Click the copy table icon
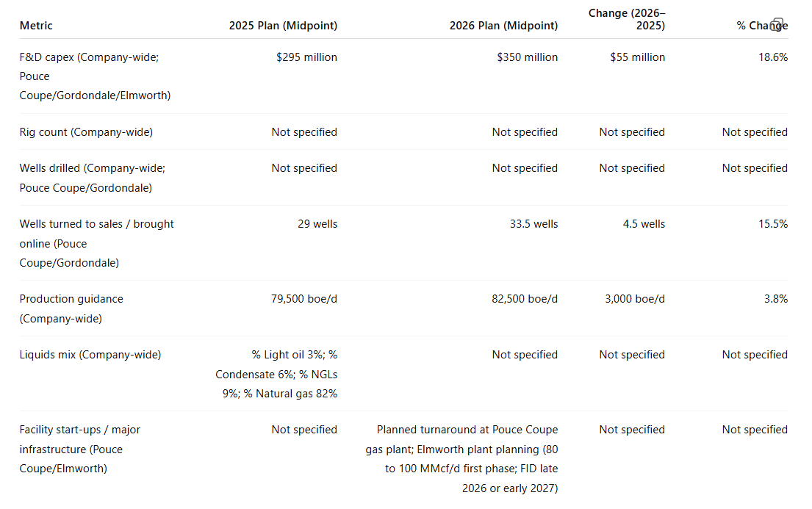Image resolution: width=812 pixels, height=509 pixels. click(x=777, y=24)
